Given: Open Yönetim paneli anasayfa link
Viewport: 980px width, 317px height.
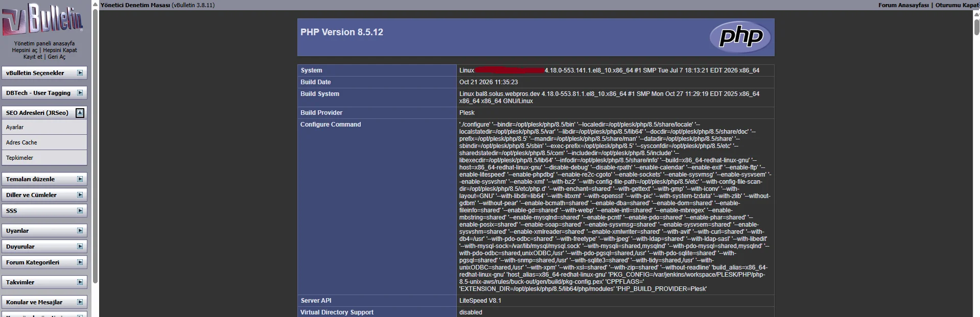Looking at the screenshot, I should click(44, 43).
